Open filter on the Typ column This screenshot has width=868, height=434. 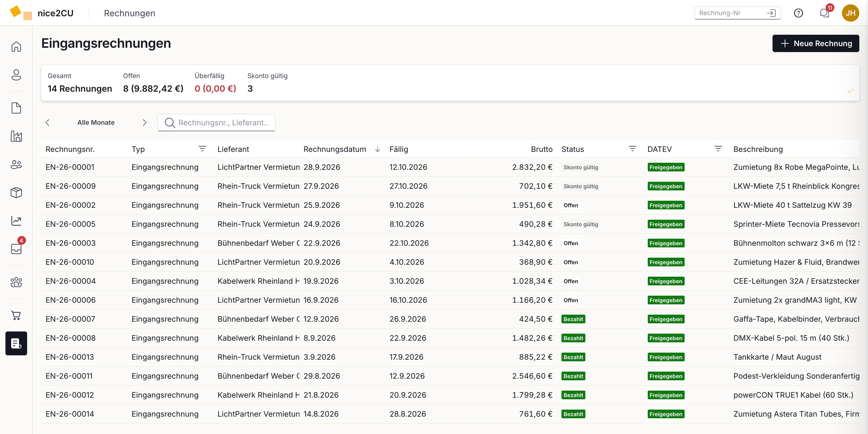[202, 149]
